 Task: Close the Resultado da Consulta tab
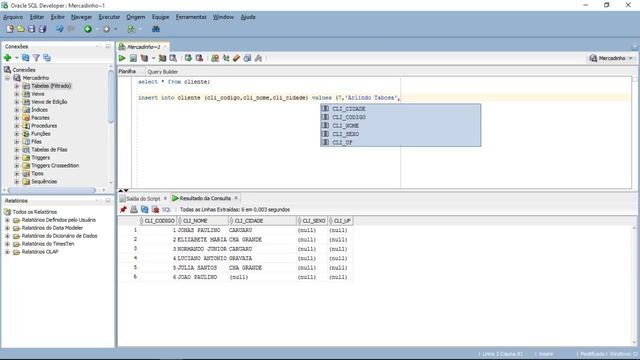click(x=236, y=198)
